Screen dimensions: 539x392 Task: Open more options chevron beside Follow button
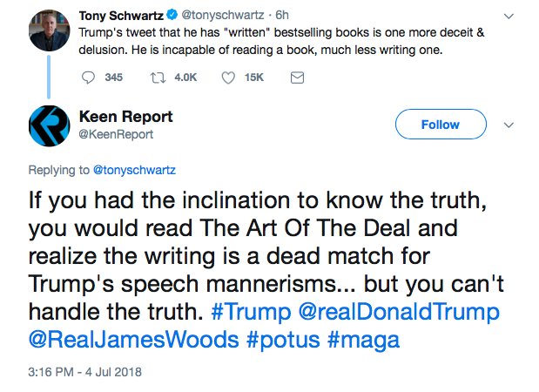pyautogui.click(x=508, y=125)
